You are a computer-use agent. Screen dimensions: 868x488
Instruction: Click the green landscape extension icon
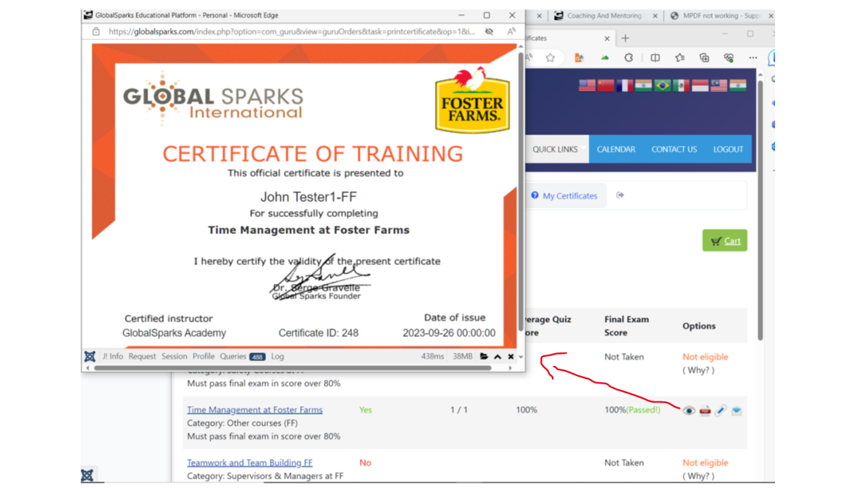click(x=604, y=58)
